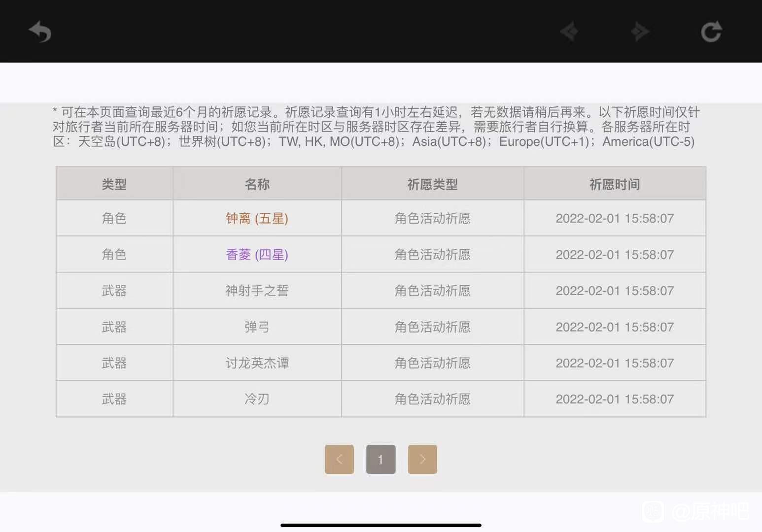762x532 pixels.
Task: Go to the next page arrow
Action: 422,459
